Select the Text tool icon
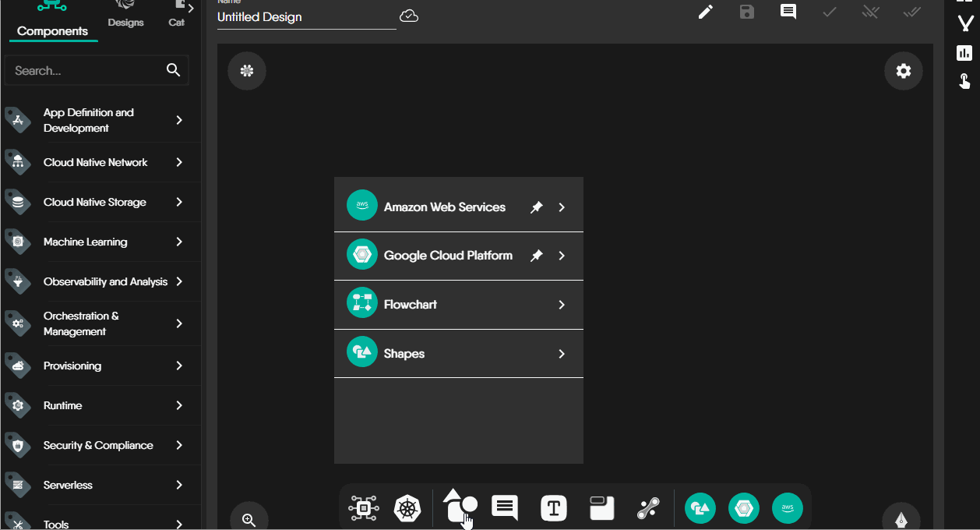 (x=553, y=509)
